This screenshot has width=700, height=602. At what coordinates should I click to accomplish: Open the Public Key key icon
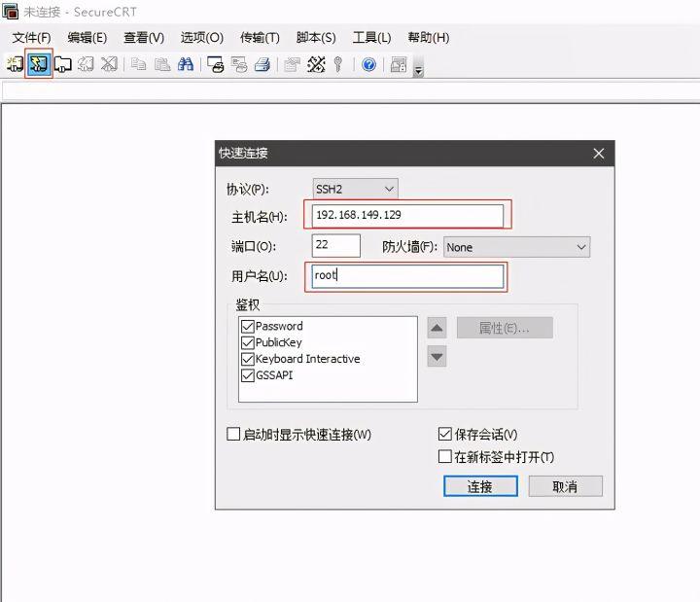pyautogui.click(x=338, y=64)
